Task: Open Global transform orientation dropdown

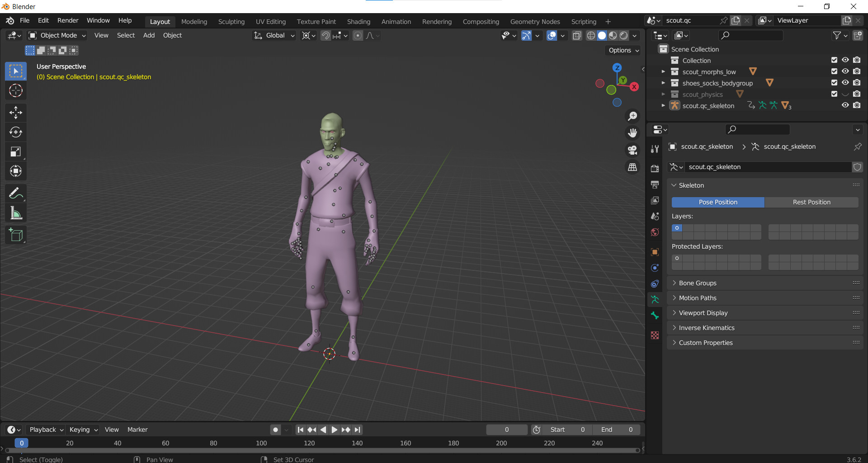Action: (274, 36)
